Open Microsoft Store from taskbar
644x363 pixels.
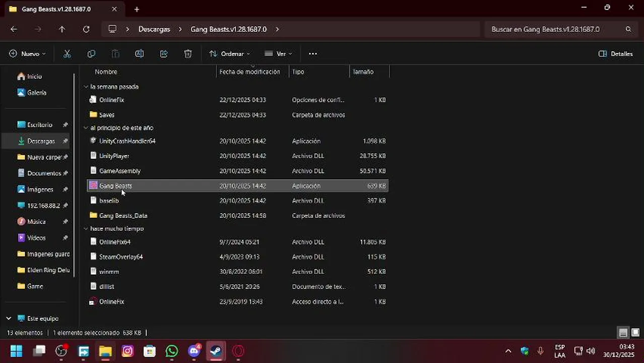(150, 351)
